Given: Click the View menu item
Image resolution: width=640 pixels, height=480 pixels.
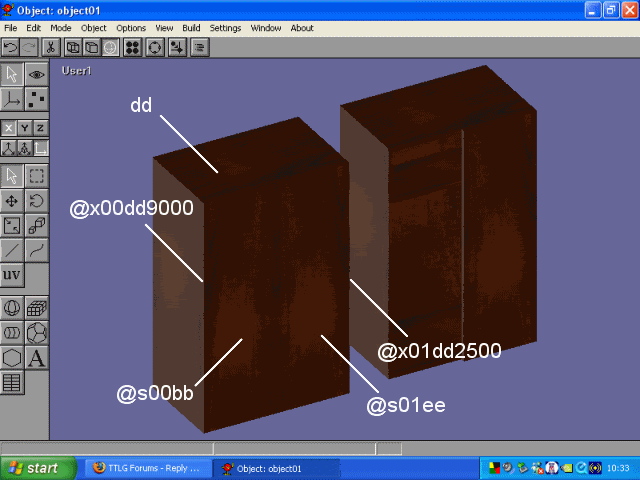Looking at the screenshot, I should tap(164, 28).
